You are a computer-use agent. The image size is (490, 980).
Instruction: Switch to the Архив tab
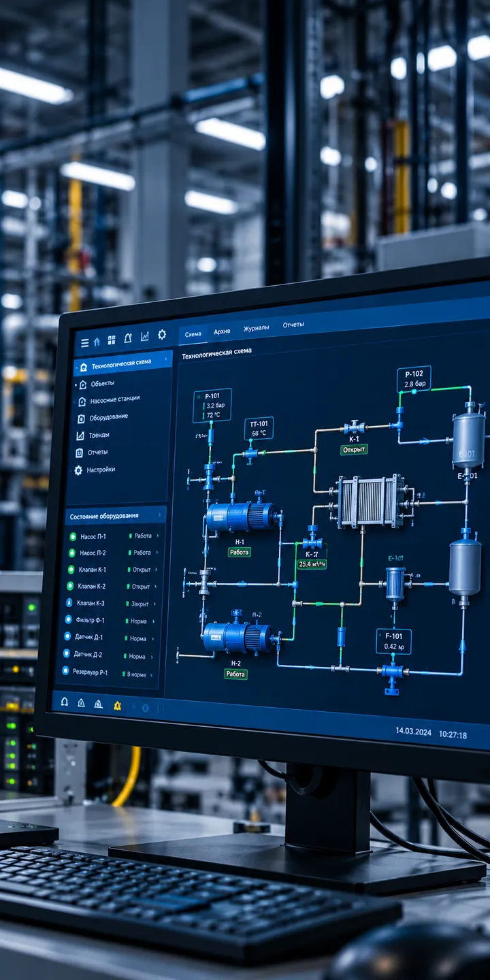222,331
